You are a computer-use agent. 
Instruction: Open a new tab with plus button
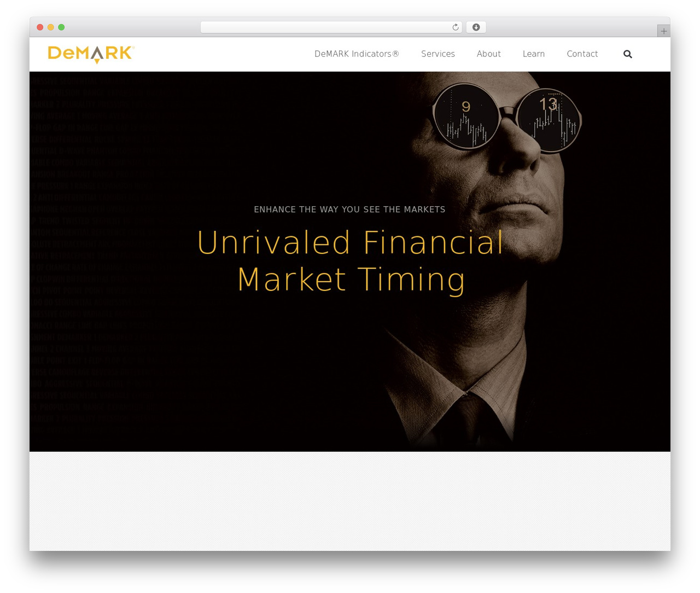click(x=663, y=31)
